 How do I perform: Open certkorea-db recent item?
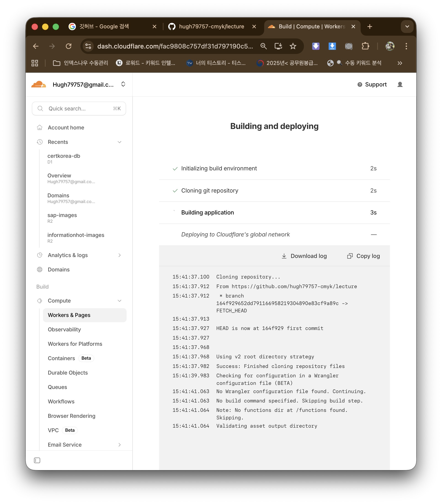64,158
